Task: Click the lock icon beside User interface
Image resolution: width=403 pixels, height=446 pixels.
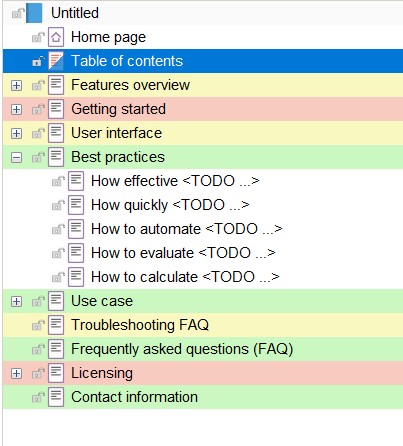Action: (x=38, y=133)
